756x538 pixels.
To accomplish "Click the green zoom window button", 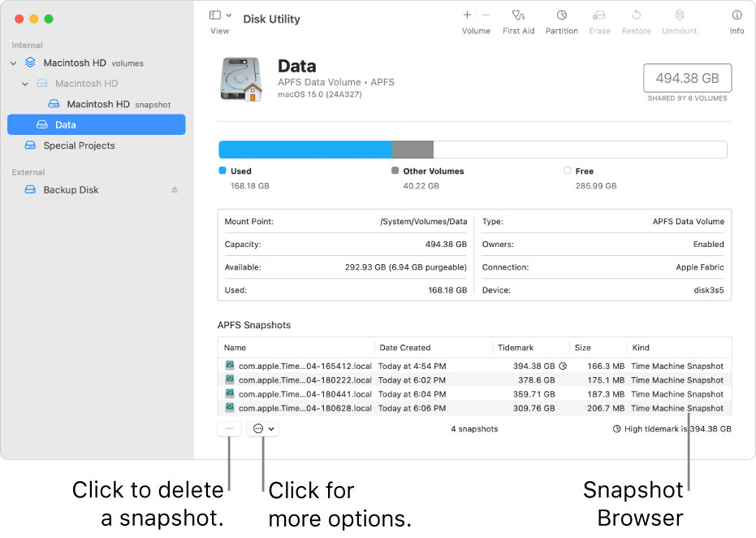I will coord(49,19).
